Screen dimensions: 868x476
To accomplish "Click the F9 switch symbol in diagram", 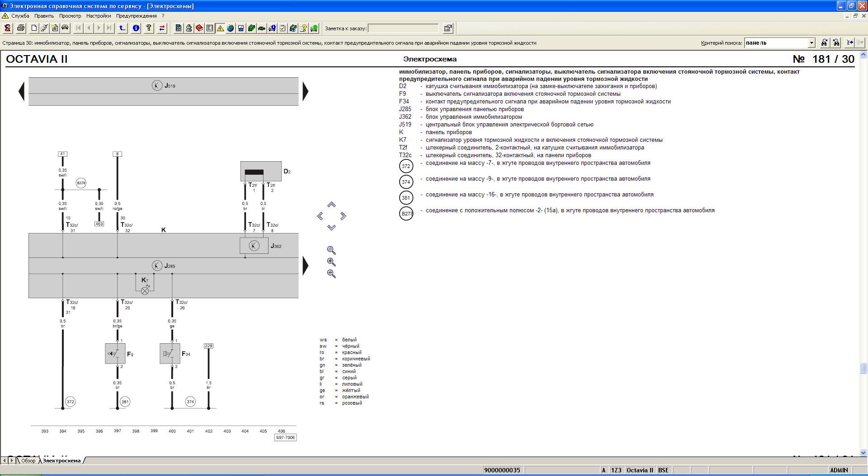I will click(115, 354).
